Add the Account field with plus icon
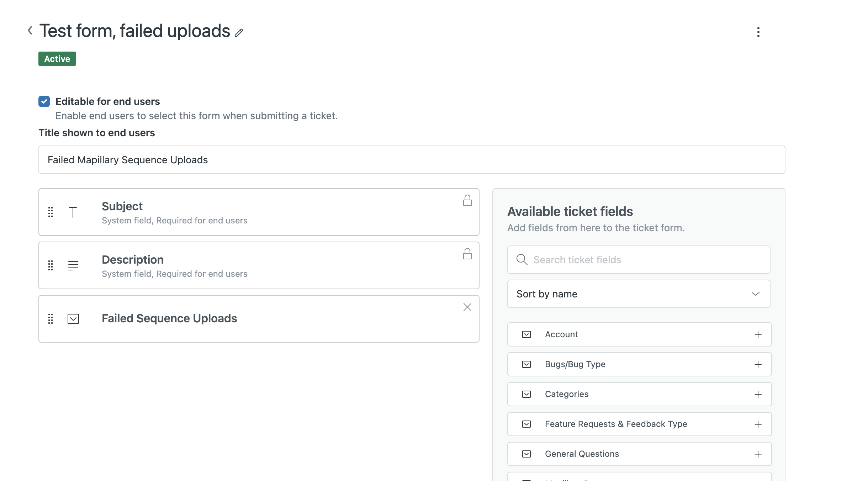The height and width of the screenshot is (481, 868). [758, 335]
